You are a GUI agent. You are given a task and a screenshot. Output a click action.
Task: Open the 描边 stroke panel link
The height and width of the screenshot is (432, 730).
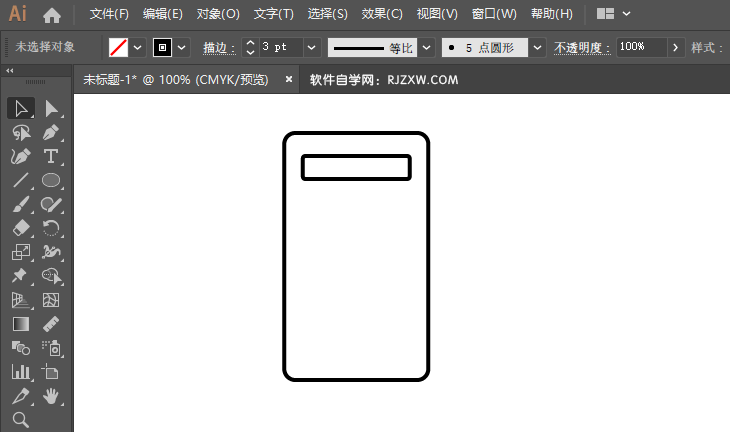(x=219, y=47)
